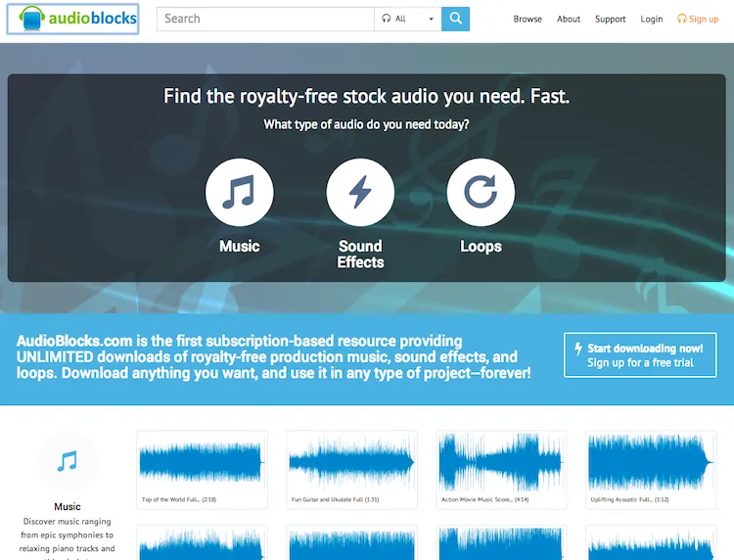Click the Login link
Screen dimensions: 734x560
(x=652, y=20)
